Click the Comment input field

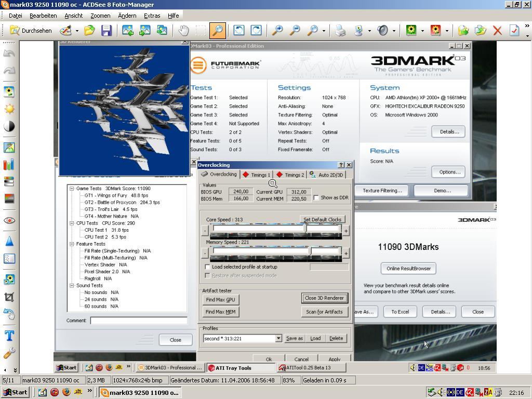coord(139,321)
